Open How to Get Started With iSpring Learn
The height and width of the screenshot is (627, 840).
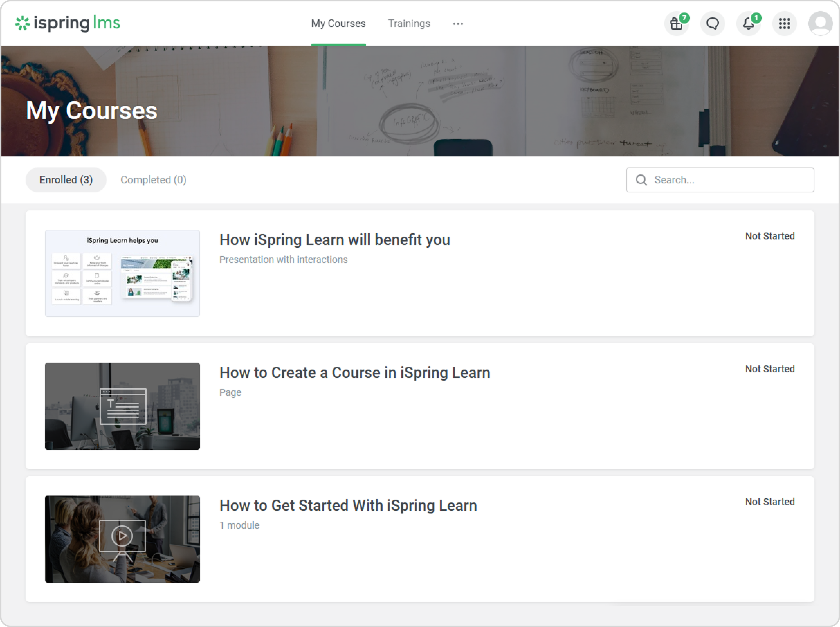[348, 506]
